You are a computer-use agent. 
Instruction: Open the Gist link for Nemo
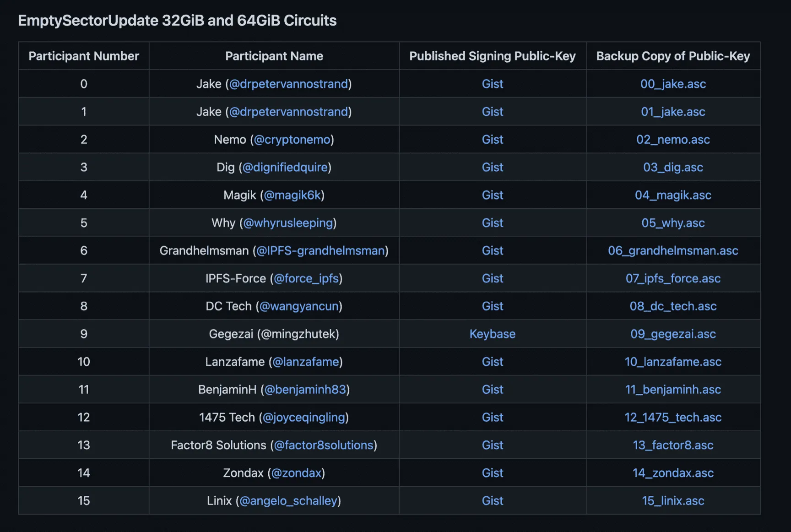(x=492, y=140)
